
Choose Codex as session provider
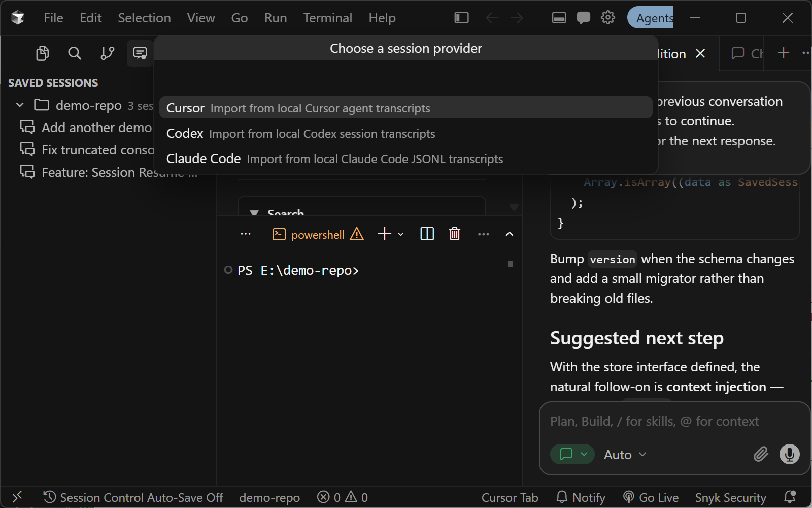click(405, 133)
